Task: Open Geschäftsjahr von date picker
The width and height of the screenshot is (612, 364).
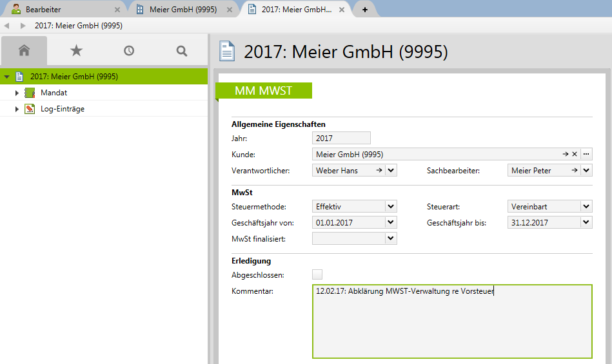Action: click(391, 222)
